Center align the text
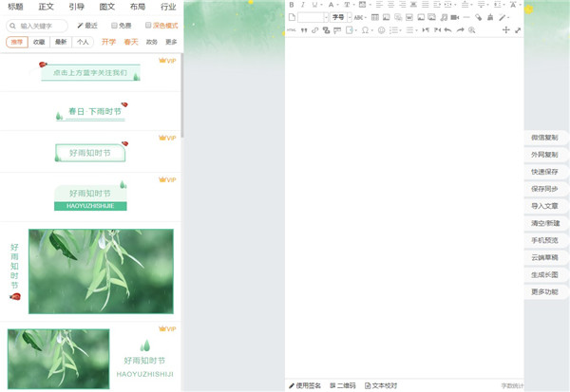Viewport: 570px width, 392px height. (391, 5)
